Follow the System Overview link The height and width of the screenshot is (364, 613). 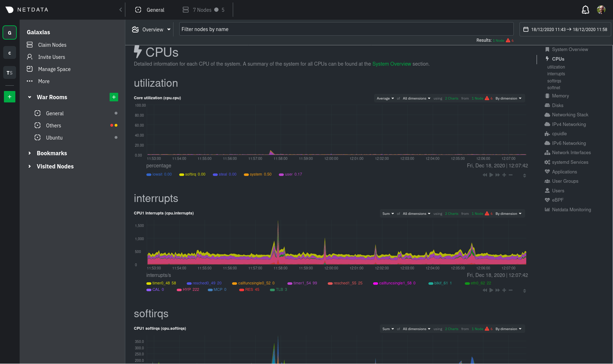(x=392, y=64)
